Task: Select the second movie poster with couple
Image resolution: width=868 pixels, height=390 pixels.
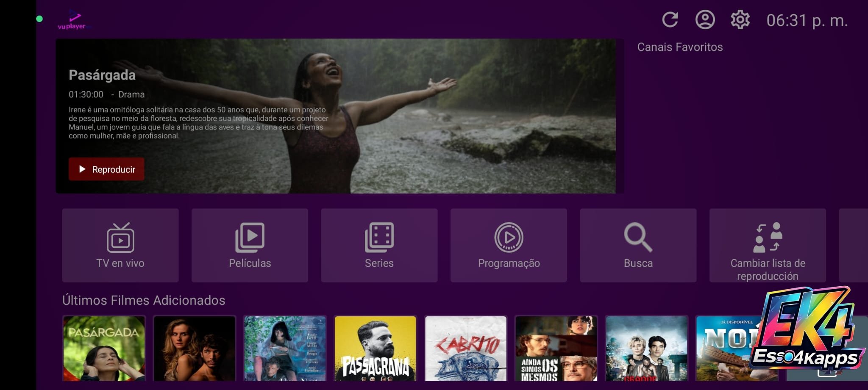Action: point(194,348)
